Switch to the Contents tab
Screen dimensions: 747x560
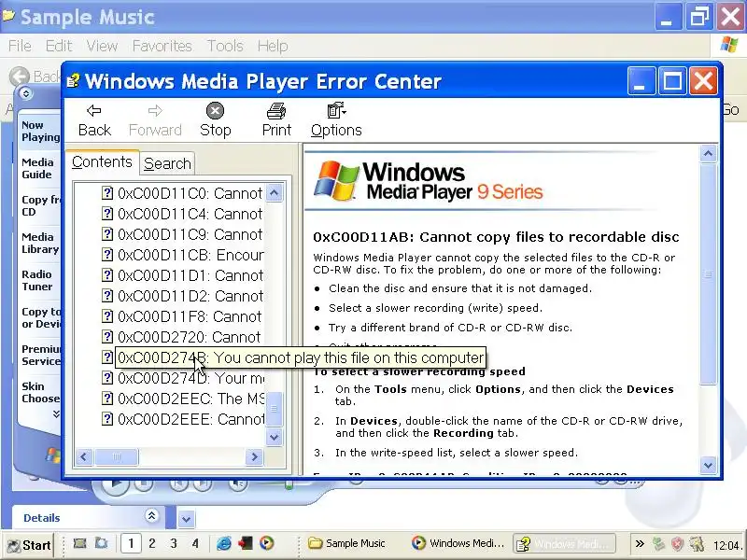pos(102,161)
